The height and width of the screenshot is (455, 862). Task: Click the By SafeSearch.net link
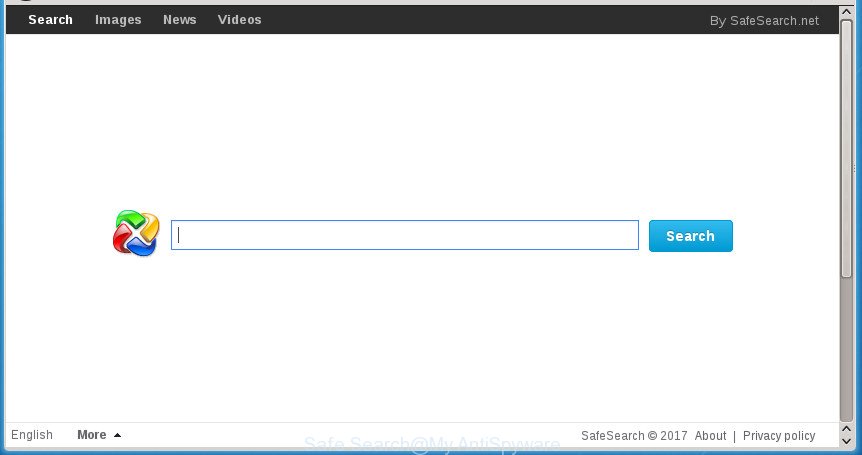click(x=764, y=21)
